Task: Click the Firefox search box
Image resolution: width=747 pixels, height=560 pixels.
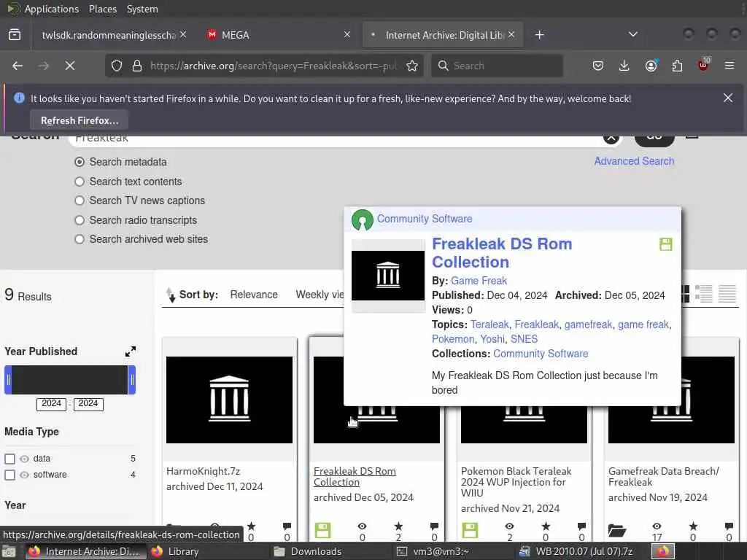Action: pos(497,66)
